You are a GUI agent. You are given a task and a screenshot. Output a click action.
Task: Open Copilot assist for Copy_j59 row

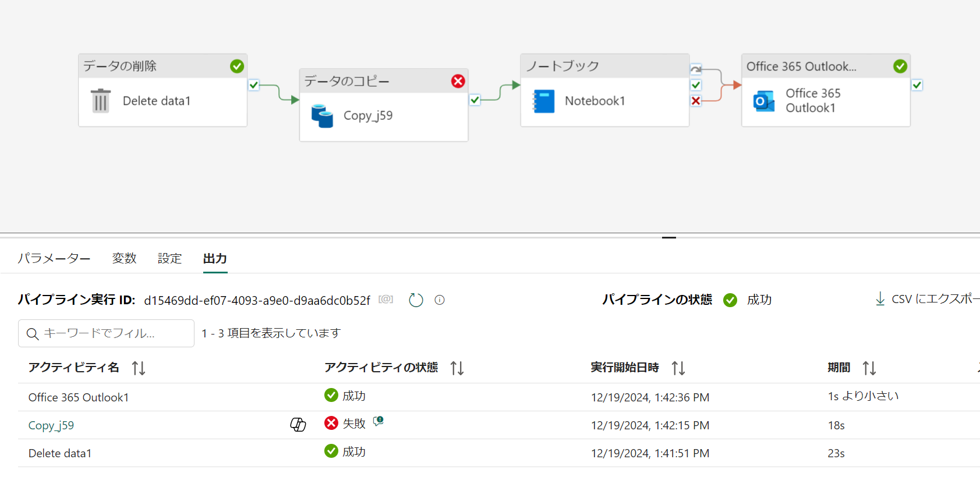[298, 425]
